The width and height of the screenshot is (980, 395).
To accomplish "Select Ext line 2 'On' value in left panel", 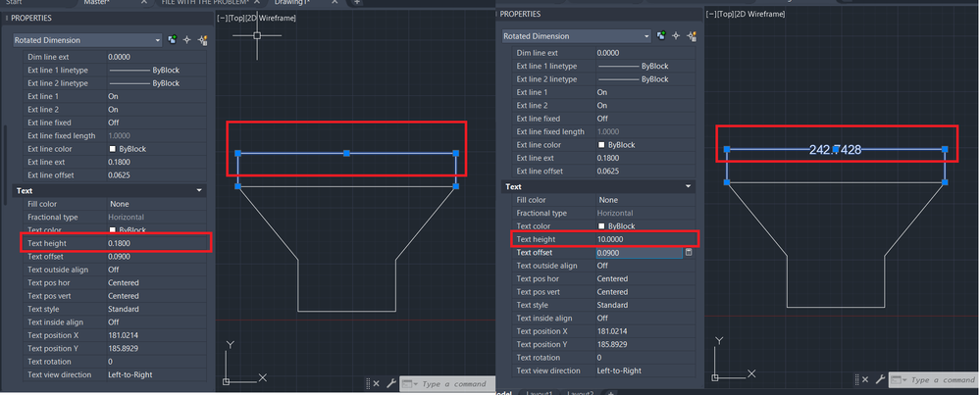I will coord(113,109).
